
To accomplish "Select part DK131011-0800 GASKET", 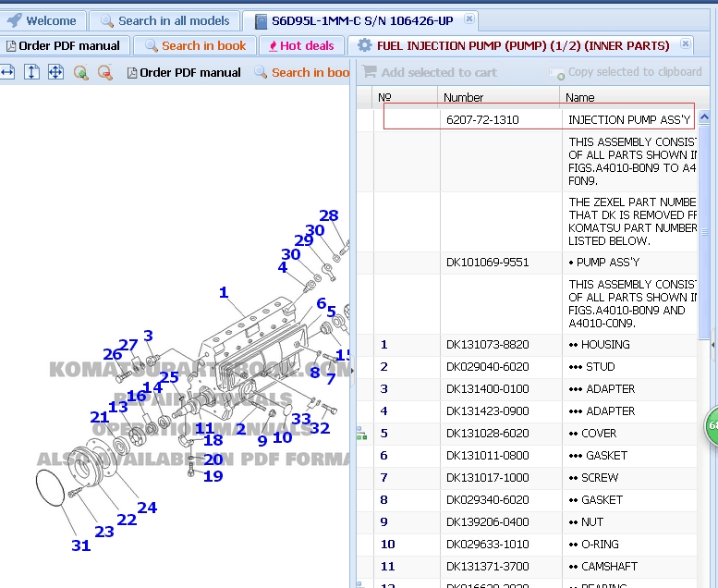I will [527, 456].
